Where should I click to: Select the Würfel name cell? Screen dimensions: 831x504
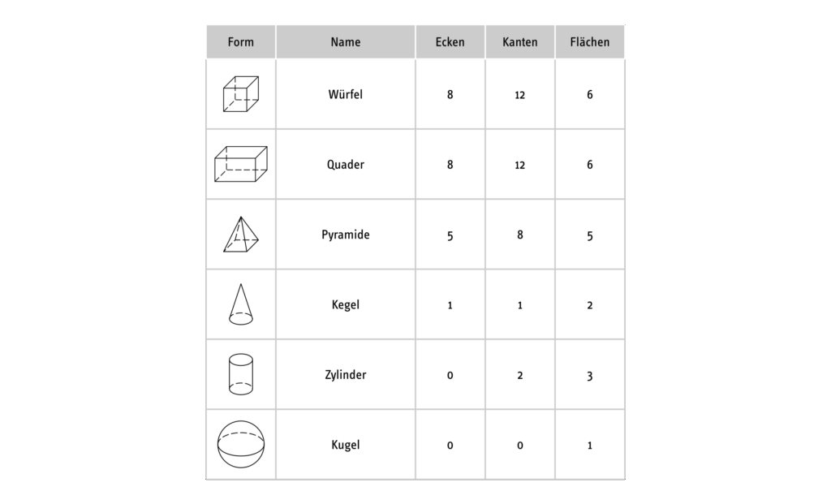346,94
